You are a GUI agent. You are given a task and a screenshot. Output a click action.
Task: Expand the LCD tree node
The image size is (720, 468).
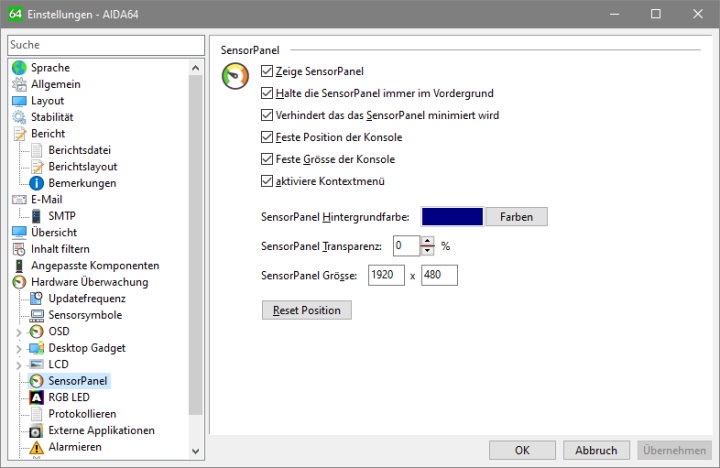pyautogui.click(x=19, y=365)
